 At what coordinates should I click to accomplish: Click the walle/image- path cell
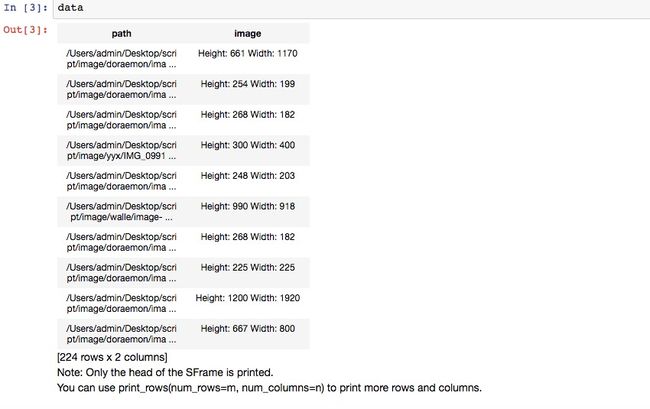[x=121, y=212]
